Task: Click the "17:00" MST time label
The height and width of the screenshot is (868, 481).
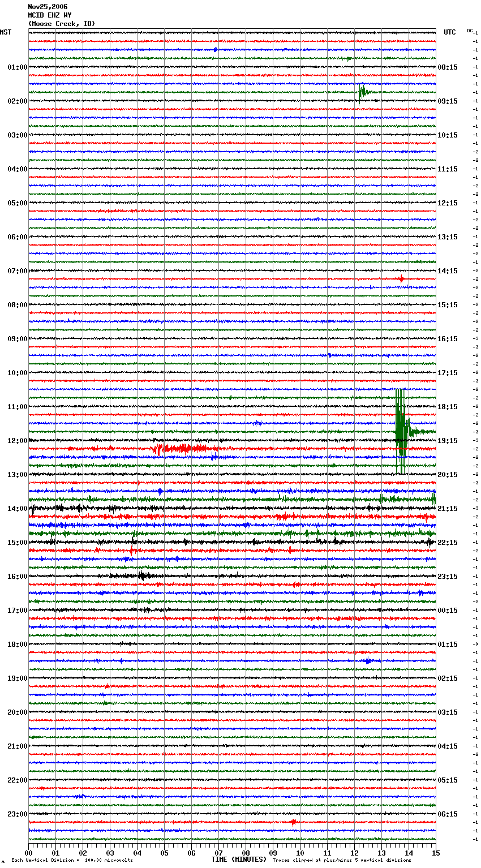Action: 17,611
